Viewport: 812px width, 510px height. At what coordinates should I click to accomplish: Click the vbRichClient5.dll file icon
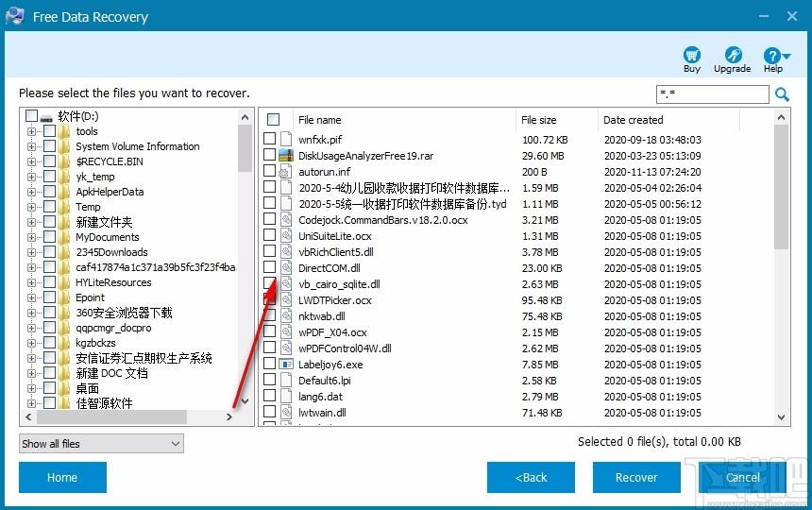point(286,251)
